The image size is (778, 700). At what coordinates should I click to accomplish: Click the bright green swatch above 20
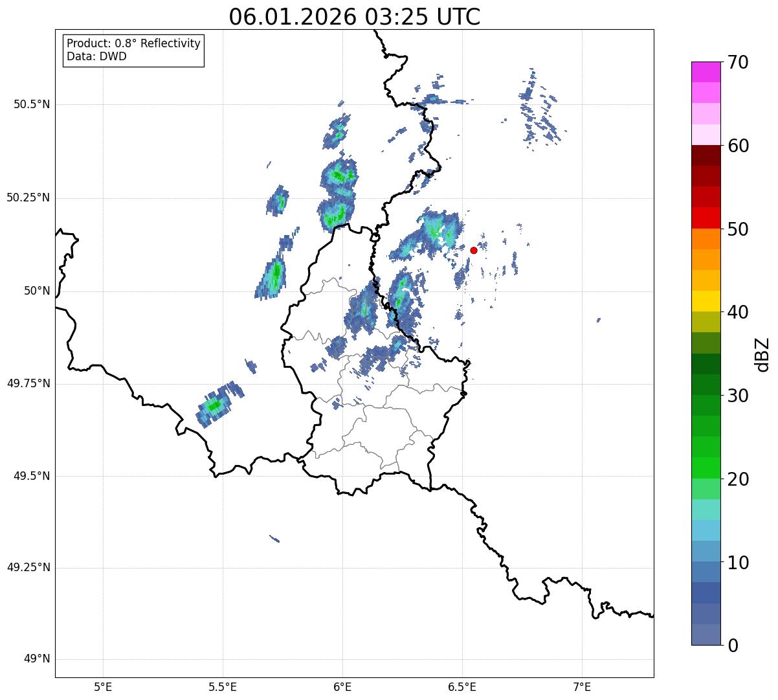pos(706,468)
